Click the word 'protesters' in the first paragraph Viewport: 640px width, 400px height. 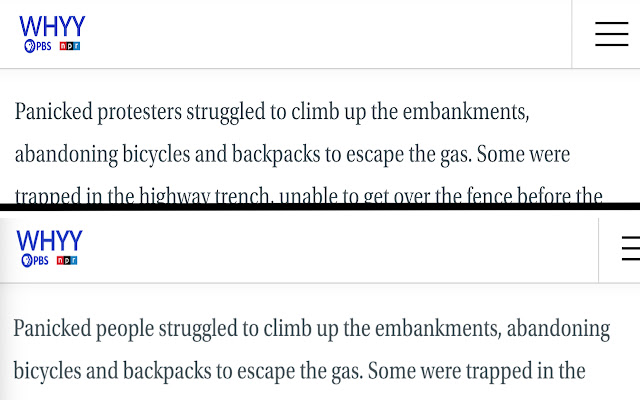click(x=140, y=112)
